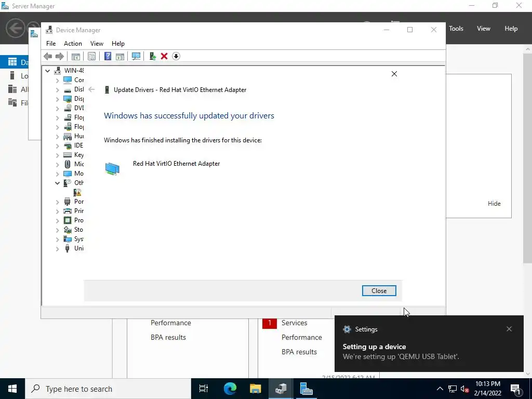Click the red X Uninstall device icon

(x=164, y=56)
